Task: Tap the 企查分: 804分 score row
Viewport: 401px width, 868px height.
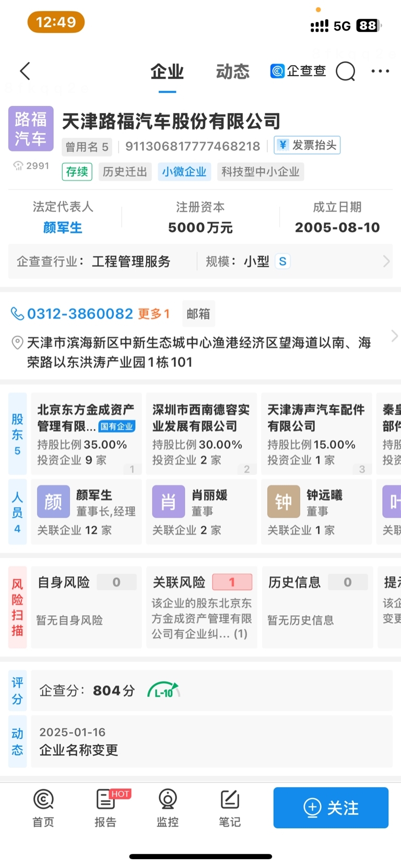Action: [x=211, y=691]
